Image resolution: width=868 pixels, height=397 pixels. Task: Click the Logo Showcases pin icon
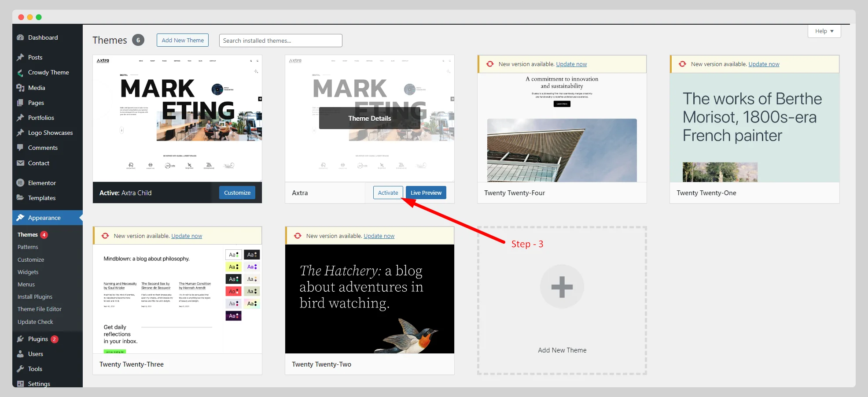point(20,133)
